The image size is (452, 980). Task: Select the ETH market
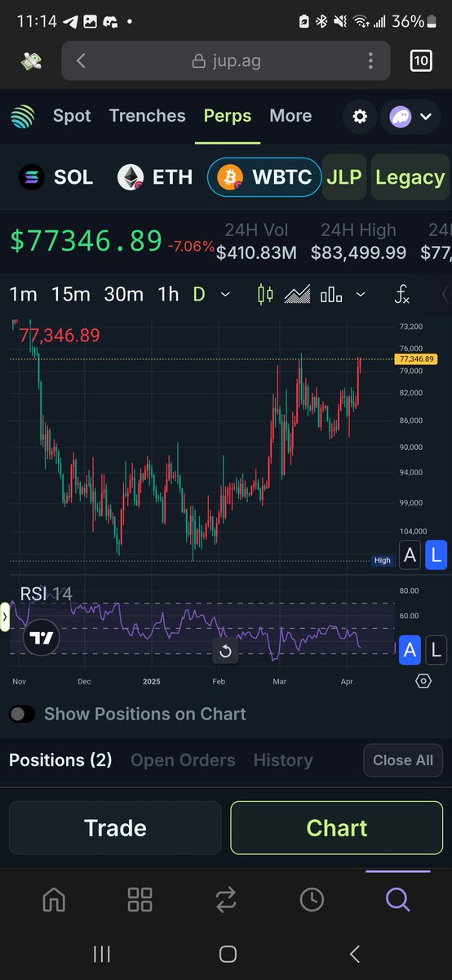click(x=155, y=177)
